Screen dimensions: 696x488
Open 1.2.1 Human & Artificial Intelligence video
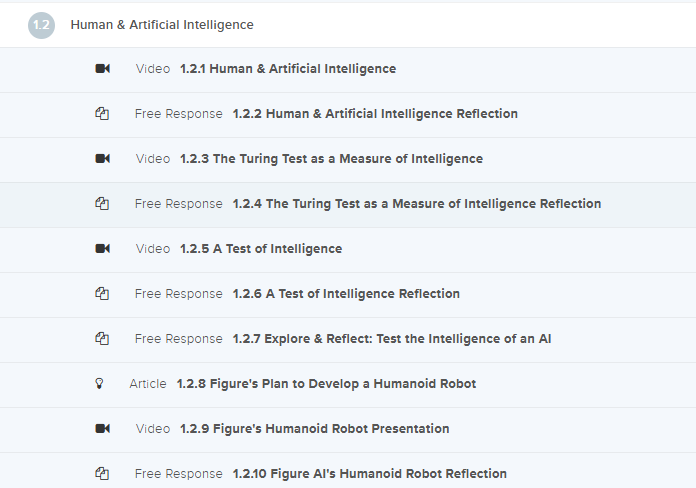(288, 69)
